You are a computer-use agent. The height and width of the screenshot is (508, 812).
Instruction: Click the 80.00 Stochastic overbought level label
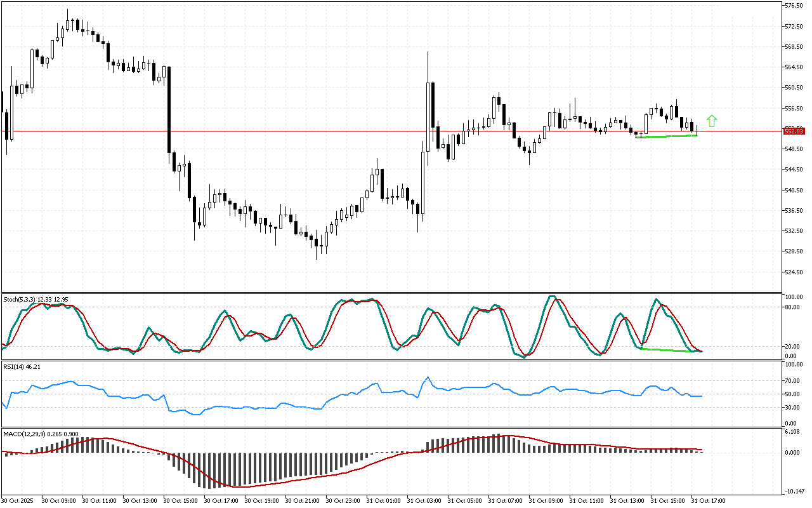coord(792,307)
